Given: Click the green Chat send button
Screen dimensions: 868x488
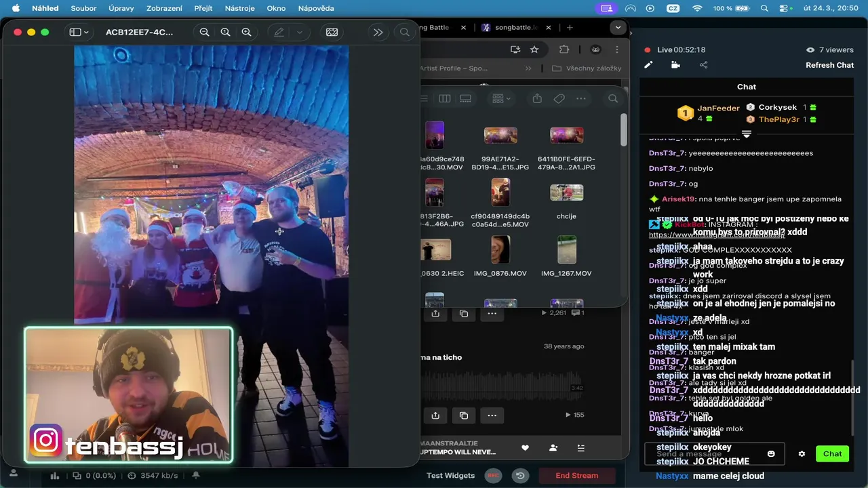Looking at the screenshot, I should 832,453.
